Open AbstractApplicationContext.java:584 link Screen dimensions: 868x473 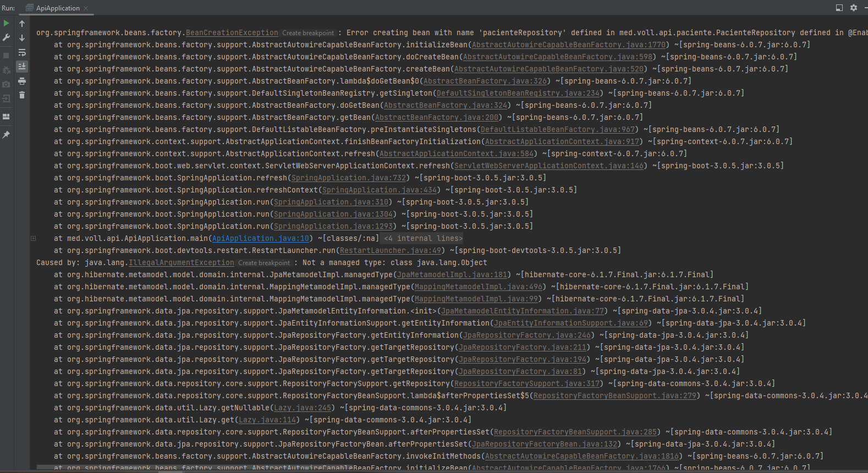tap(457, 154)
